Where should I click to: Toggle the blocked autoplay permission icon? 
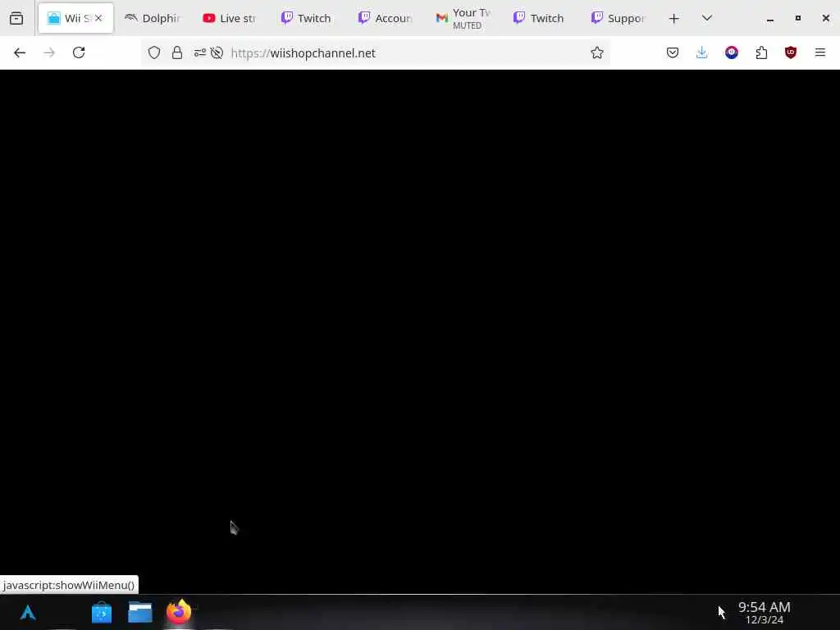coord(217,52)
